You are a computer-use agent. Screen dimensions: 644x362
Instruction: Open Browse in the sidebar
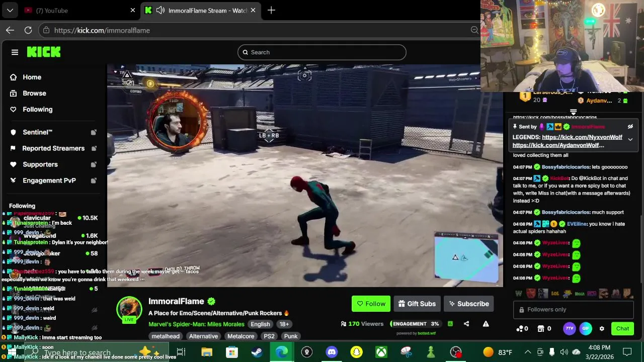pyautogui.click(x=34, y=93)
